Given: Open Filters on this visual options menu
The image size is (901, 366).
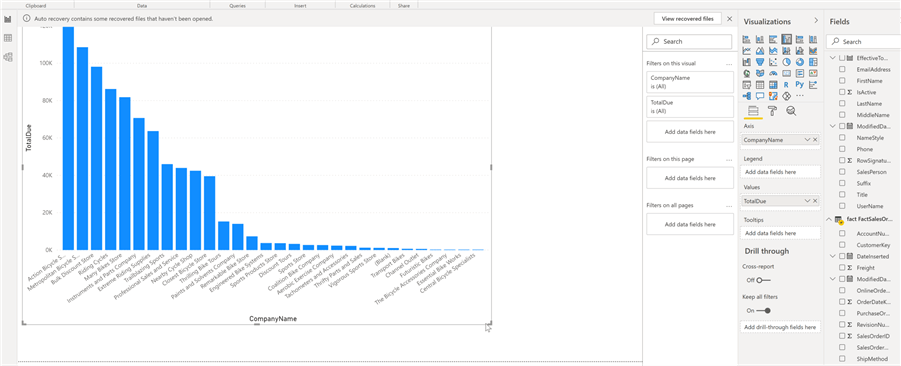Looking at the screenshot, I should coord(729,64).
